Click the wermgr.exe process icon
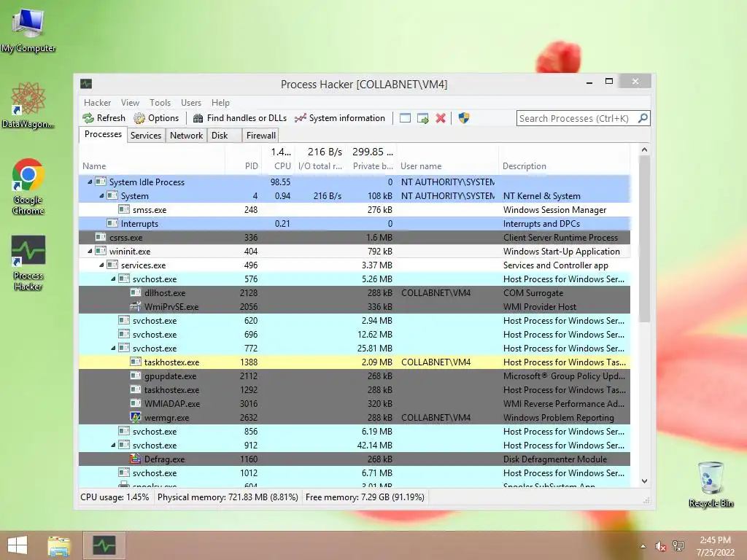This screenshot has width=747, height=560. 136,418
